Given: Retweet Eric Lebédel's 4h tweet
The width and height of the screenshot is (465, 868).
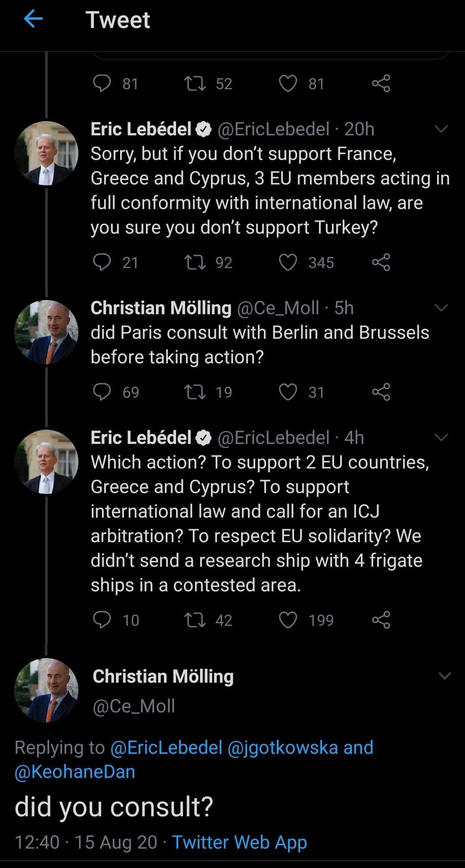Looking at the screenshot, I should (x=195, y=620).
